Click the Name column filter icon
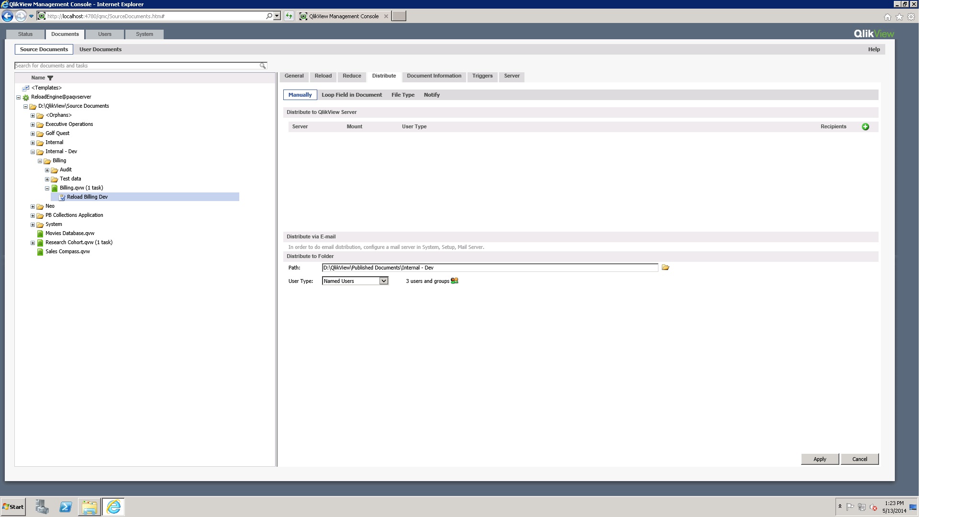980x517 pixels. click(50, 78)
